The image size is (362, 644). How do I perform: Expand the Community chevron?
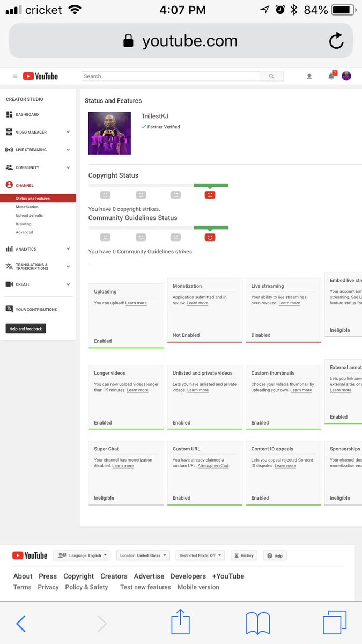(x=68, y=167)
